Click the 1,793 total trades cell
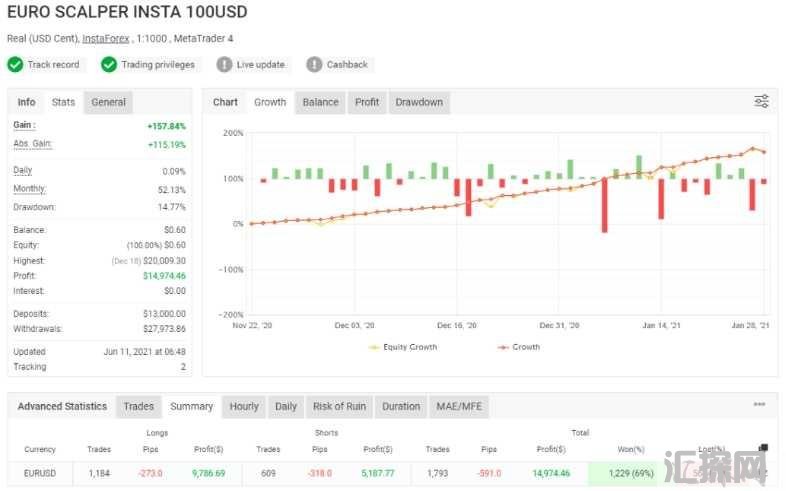Image resolution: width=786 pixels, height=491 pixels. [438, 473]
